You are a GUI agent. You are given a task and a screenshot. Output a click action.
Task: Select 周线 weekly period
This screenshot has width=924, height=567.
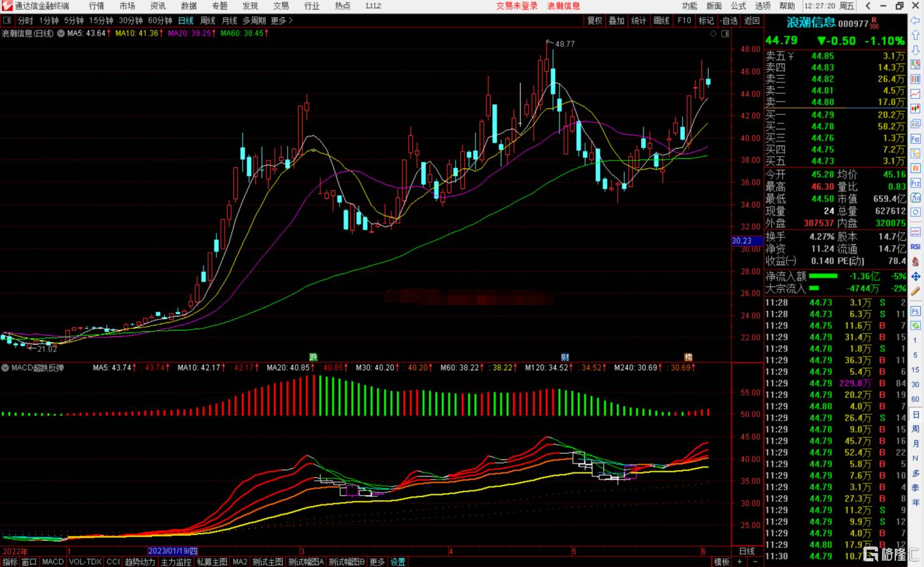tap(207, 21)
